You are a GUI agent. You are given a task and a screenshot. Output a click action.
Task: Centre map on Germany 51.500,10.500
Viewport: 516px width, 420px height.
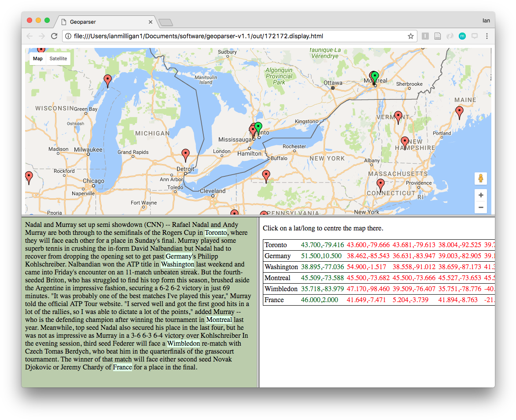[321, 256]
